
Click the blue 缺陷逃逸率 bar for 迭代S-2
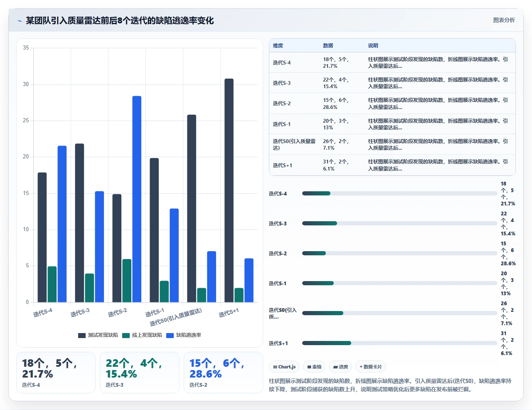[137, 199]
